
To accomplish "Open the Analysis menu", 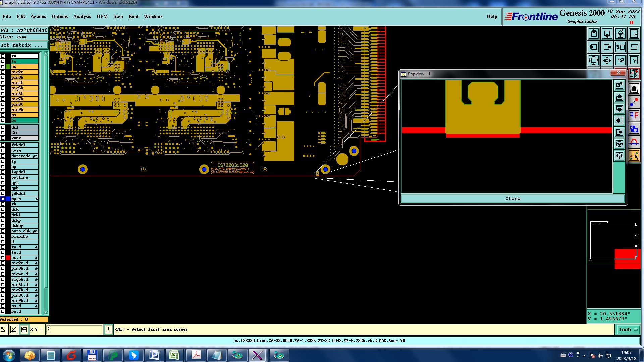I will pyautogui.click(x=82, y=16).
